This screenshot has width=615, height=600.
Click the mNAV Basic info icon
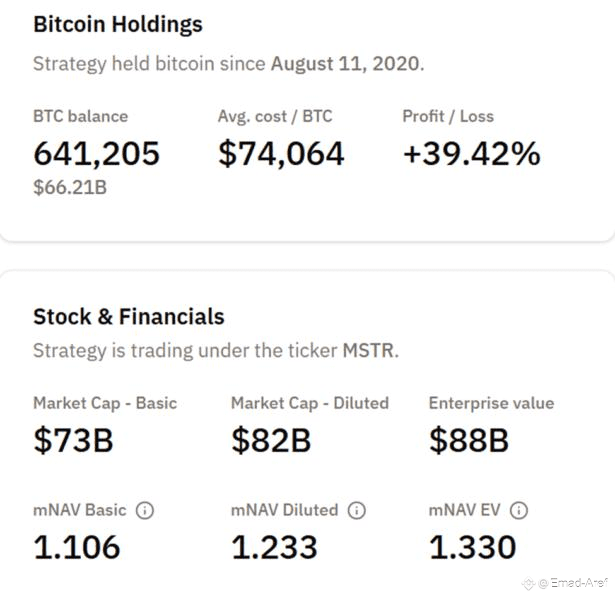coord(145,510)
